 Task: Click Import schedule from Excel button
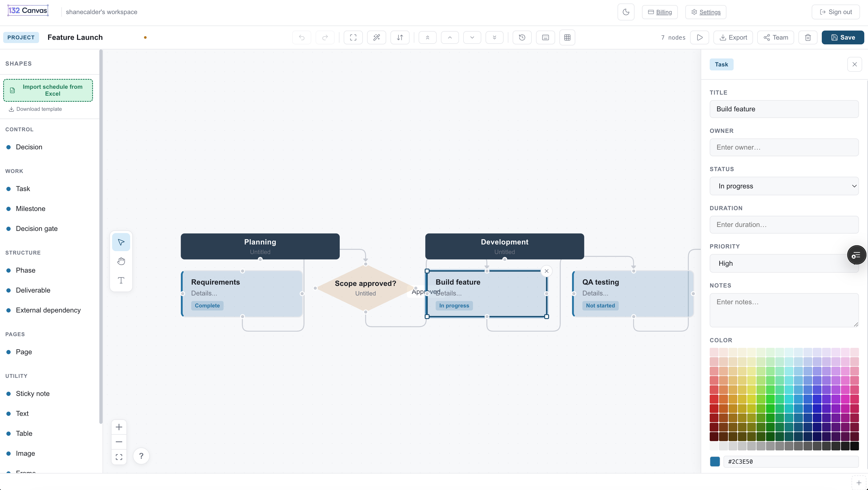click(48, 90)
